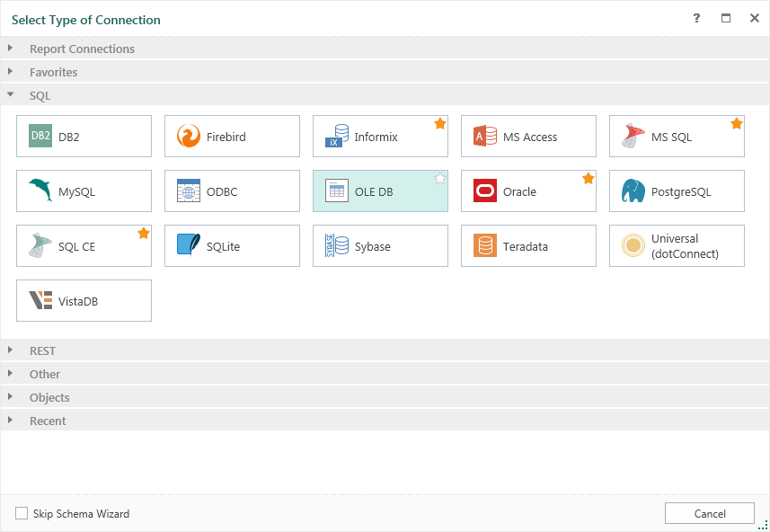Pick the MySQL dolphin icon

[40, 191]
